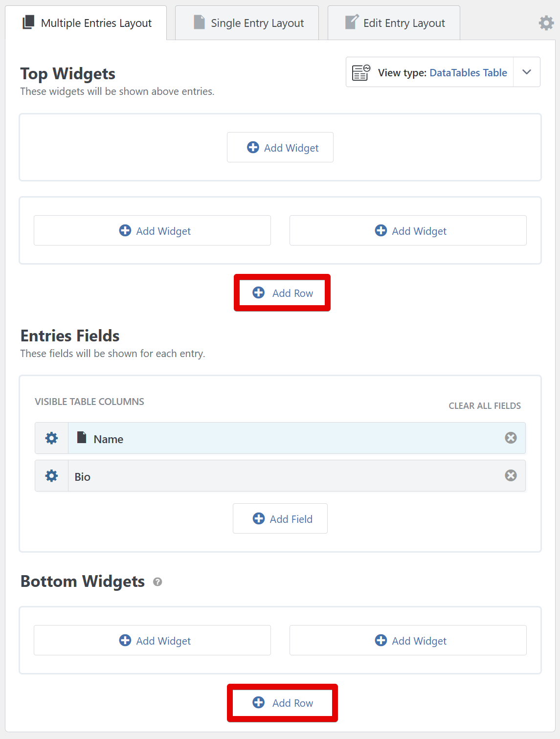Expand the View type dropdown chevron
Image resolution: width=560 pixels, height=739 pixels.
tap(527, 72)
